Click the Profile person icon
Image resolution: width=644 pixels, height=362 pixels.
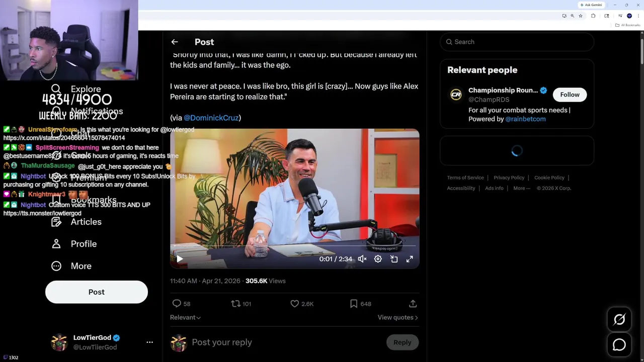pyautogui.click(x=56, y=244)
